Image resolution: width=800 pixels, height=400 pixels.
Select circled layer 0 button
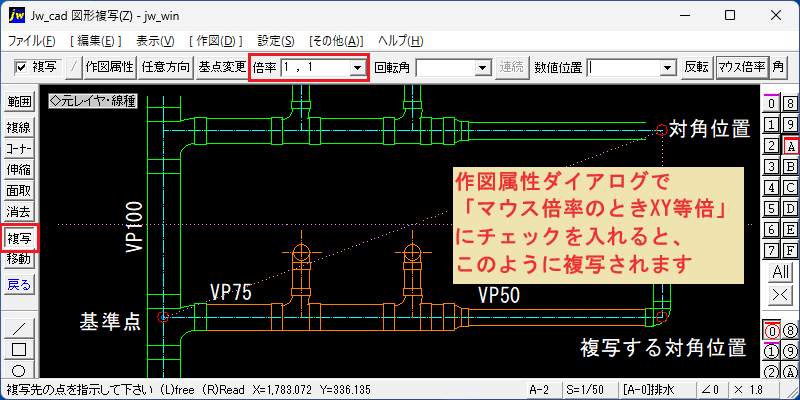tap(772, 331)
